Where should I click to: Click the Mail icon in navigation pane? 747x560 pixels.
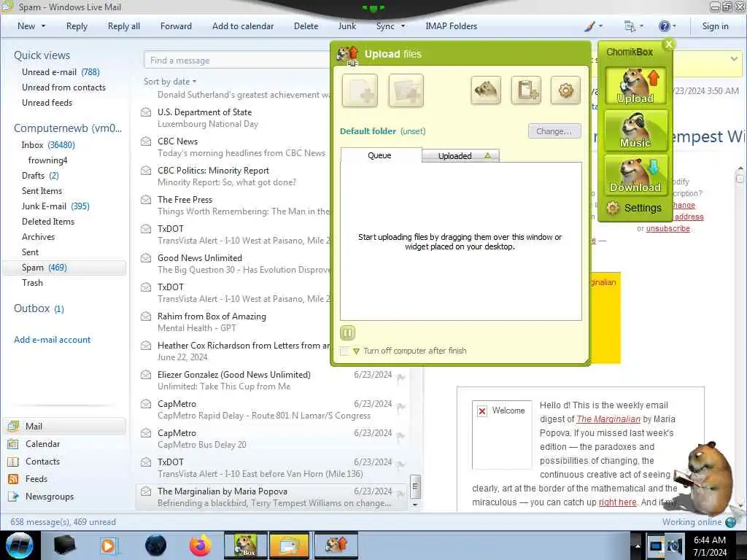click(13, 426)
